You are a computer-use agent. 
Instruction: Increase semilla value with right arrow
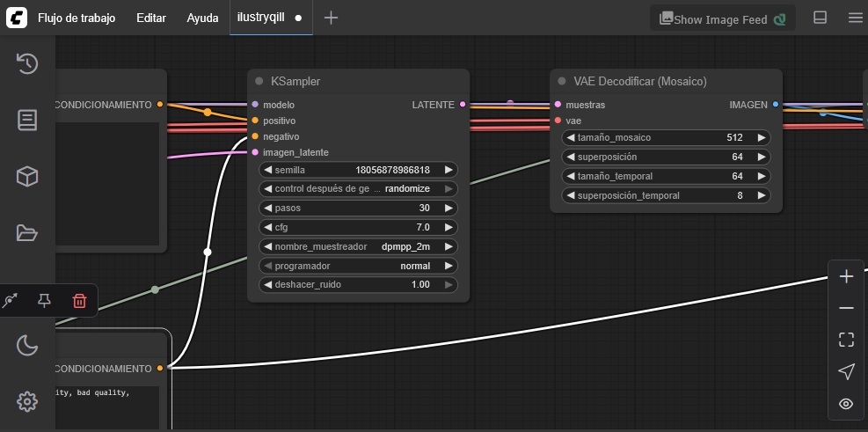coord(449,170)
